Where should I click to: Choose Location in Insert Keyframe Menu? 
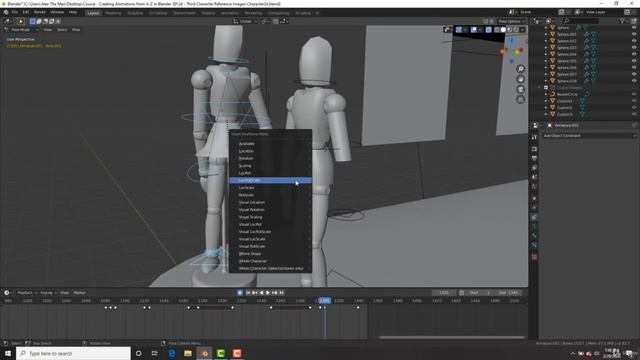[x=270, y=151]
